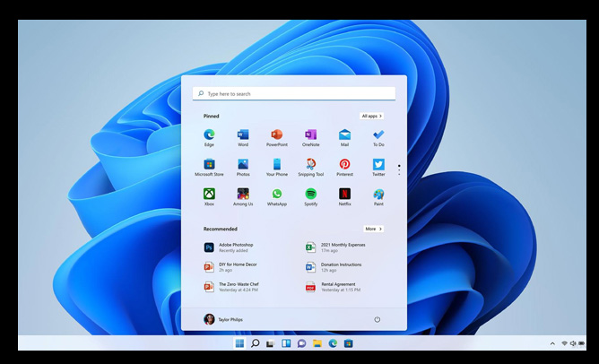Go to next pinned page via dots
The image size is (599, 364).
399,170
